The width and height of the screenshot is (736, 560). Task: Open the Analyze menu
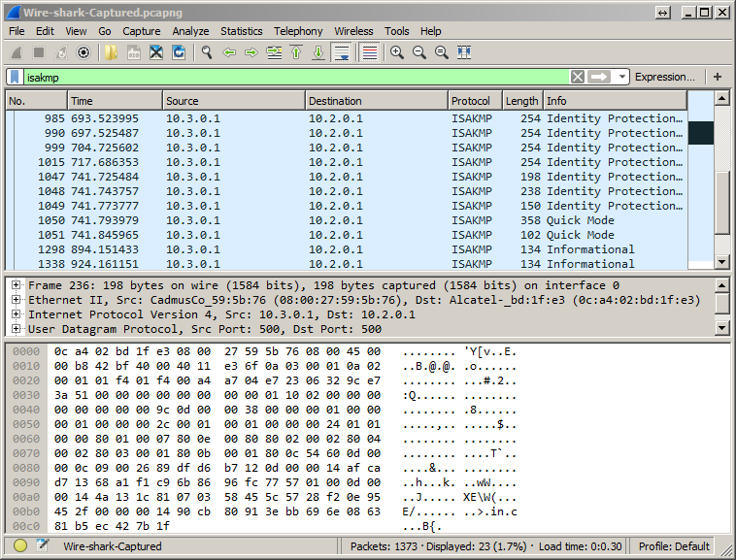[190, 31]
